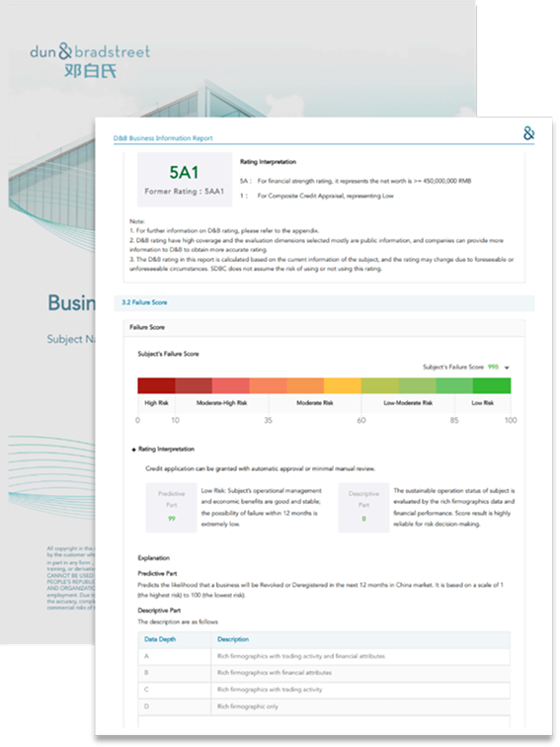Image resolution: width=560 pixels, height=747 pixels.
Task: Click the yellow Moderate Risk bar segment
Action: [343, 385]
